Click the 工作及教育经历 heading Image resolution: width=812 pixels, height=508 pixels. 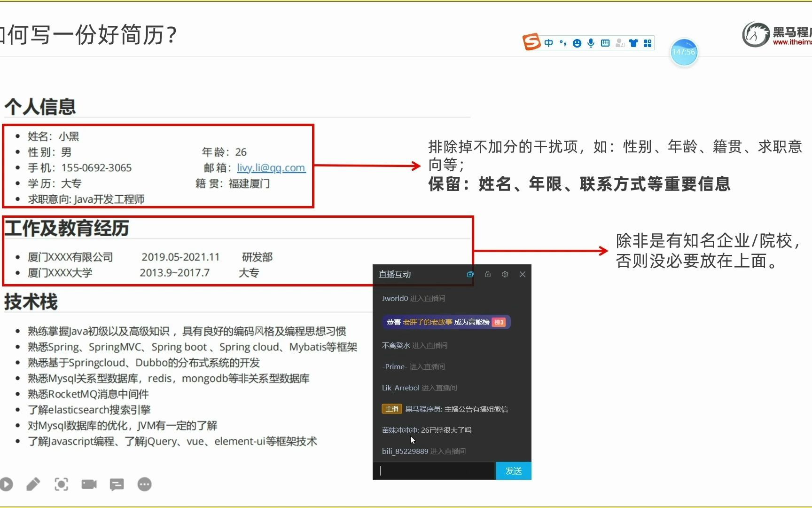pyautogui.click(x=67, y=228)
